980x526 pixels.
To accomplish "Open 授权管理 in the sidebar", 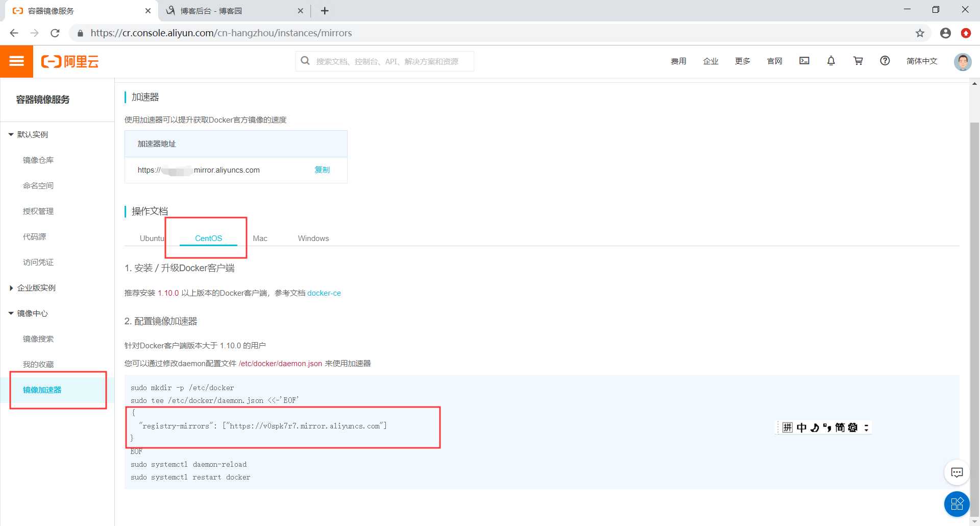I will point(38,211).
